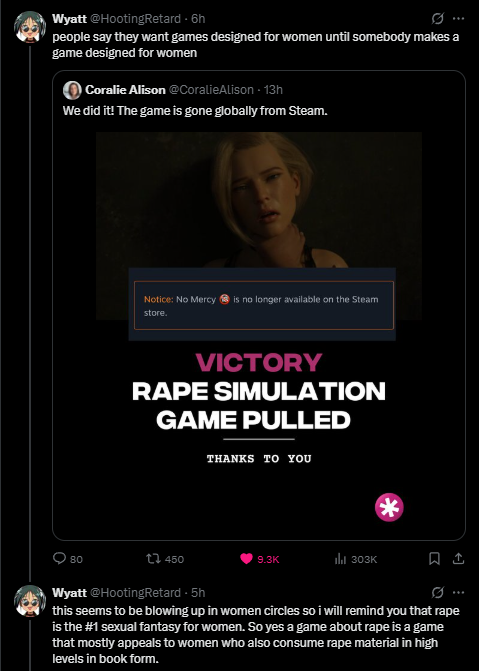The width and height of the screenshot is (479, 671).
Task: Expand more options on the 5h reply
Action: (x=458, y=592)
